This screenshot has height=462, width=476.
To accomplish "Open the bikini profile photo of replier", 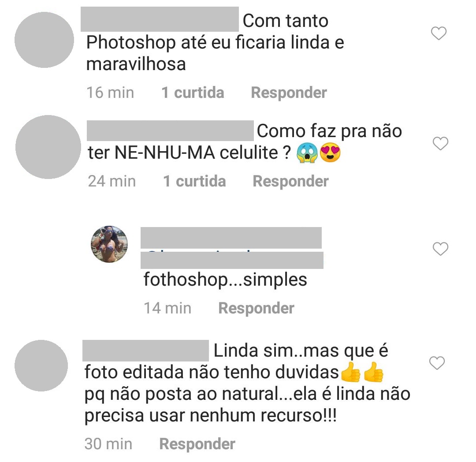I will [109, 244].
